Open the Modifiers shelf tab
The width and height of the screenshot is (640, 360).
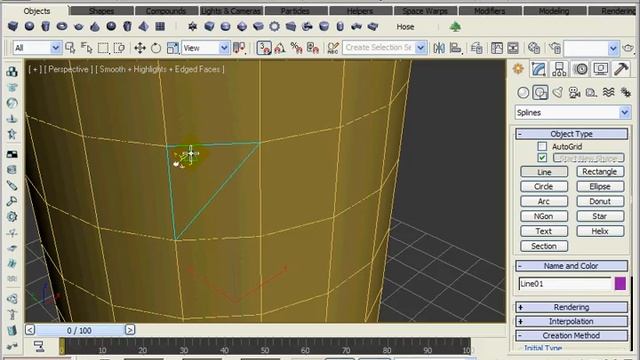pyautogui.click(x=489, y=11)
